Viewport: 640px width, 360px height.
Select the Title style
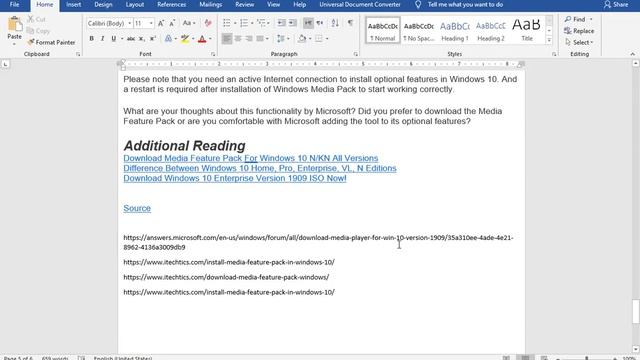tap(527, 30)
